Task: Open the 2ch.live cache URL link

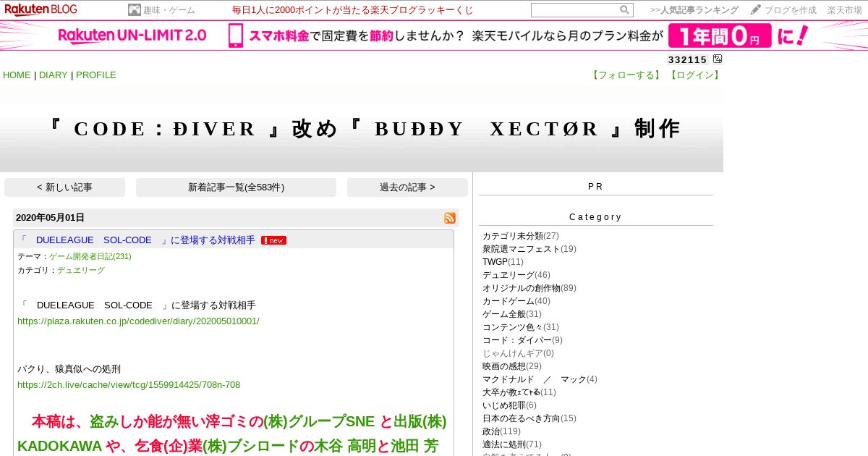Action: click(129, 385)
